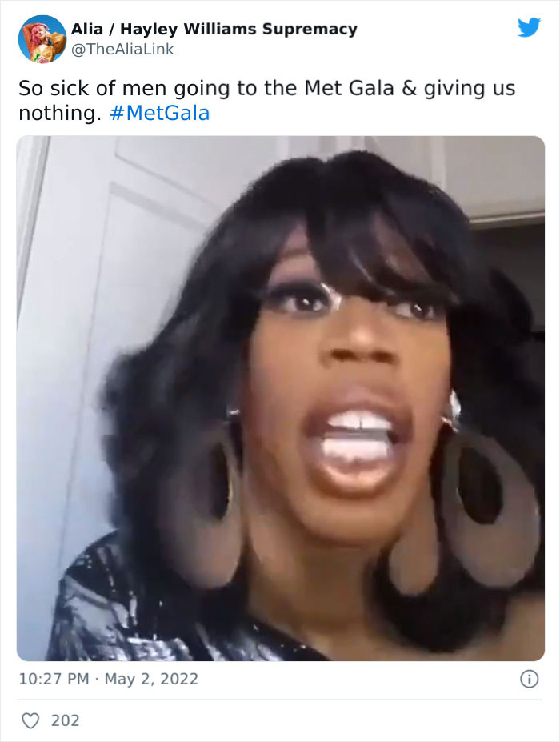This screenshot has height=742, width=560.
Task: Select the word 'nothing.' in the tweet
Action: (x=60, y=113)
